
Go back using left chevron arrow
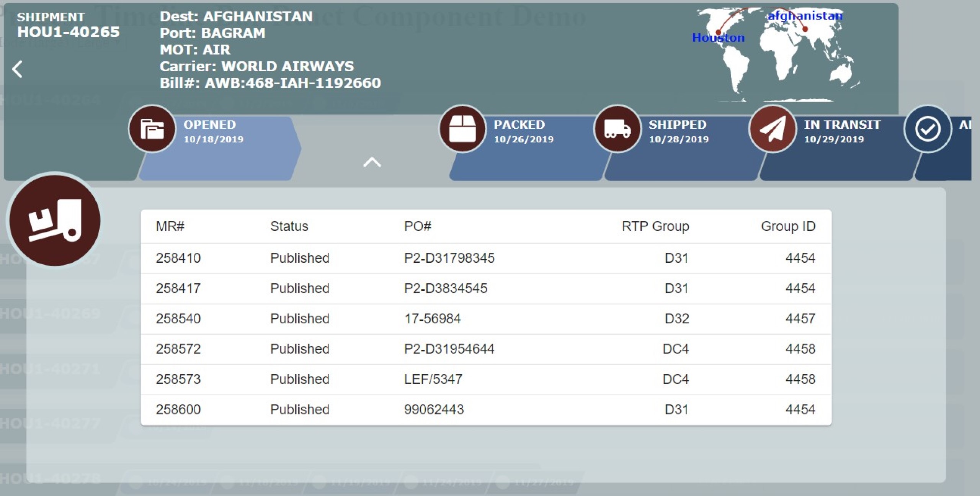(x=17, y=69)
